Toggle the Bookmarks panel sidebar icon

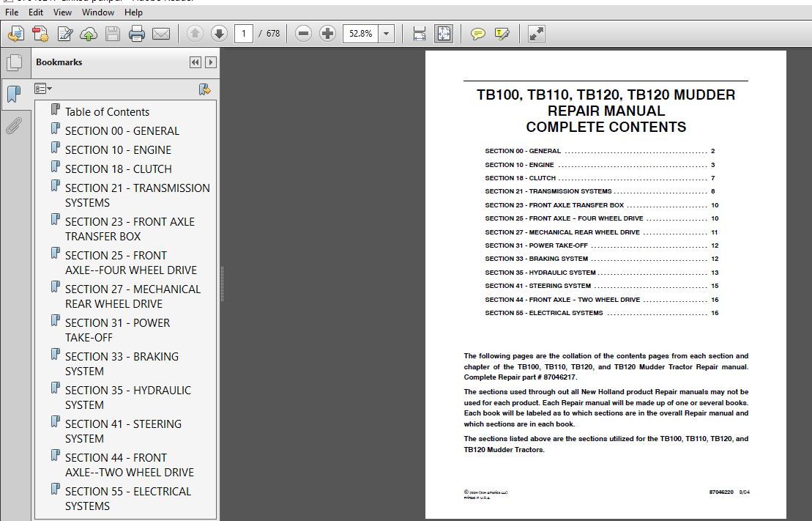tap(15, 94)
